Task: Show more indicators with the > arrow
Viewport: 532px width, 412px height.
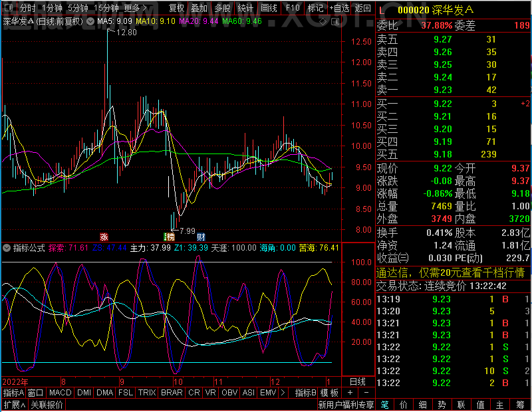Action: (283, 393)
